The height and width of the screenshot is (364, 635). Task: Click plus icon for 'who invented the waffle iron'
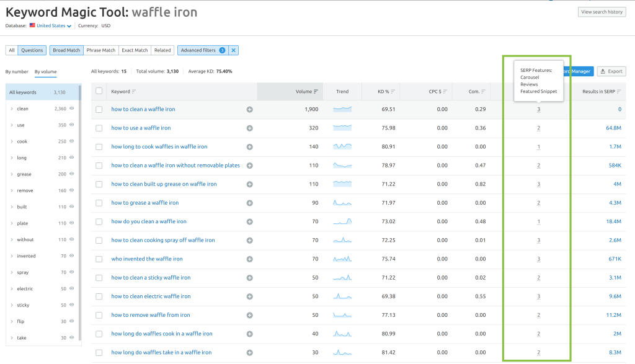pos(249,259)
